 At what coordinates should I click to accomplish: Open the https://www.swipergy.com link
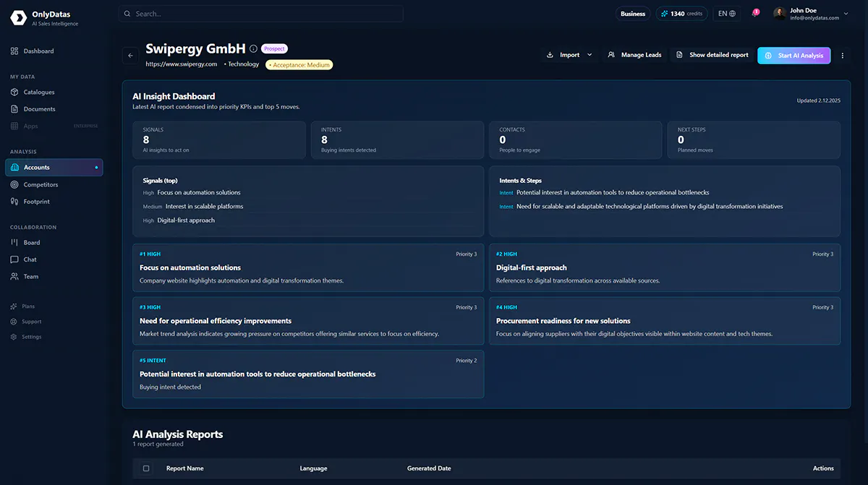[182, 64]
